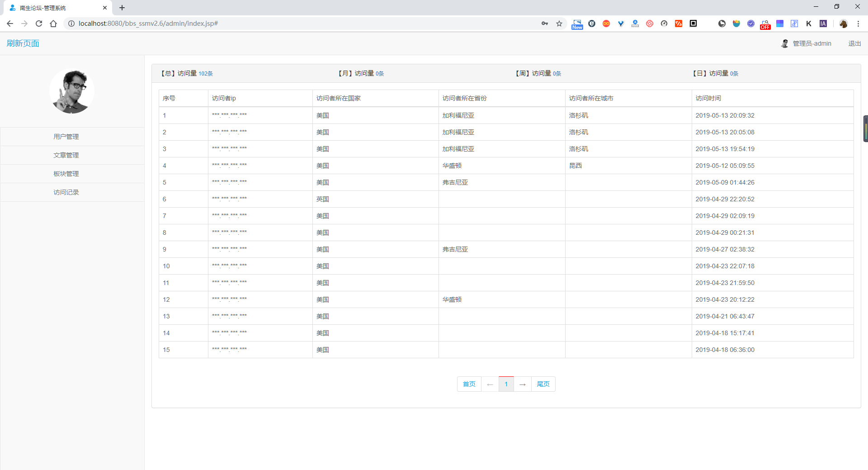Click the colorful bowl extension icon

(736, 24)
